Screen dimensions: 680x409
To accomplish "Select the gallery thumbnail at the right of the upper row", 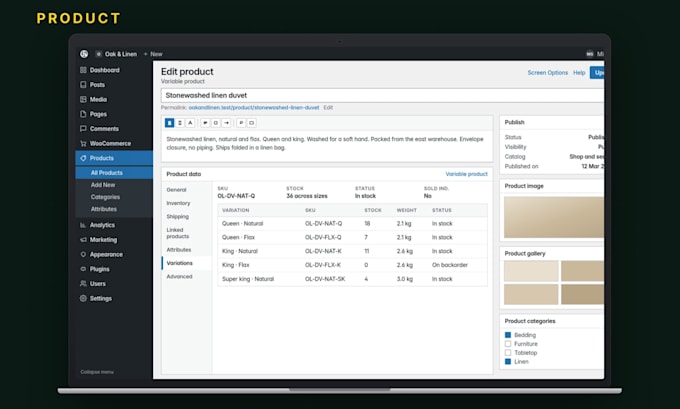I will (582, 271).
